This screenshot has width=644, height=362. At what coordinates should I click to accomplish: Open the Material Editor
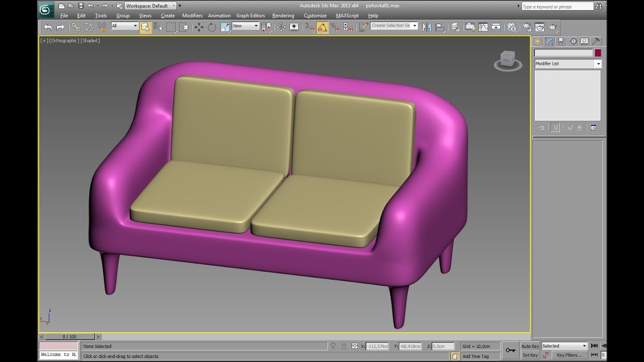512,27
